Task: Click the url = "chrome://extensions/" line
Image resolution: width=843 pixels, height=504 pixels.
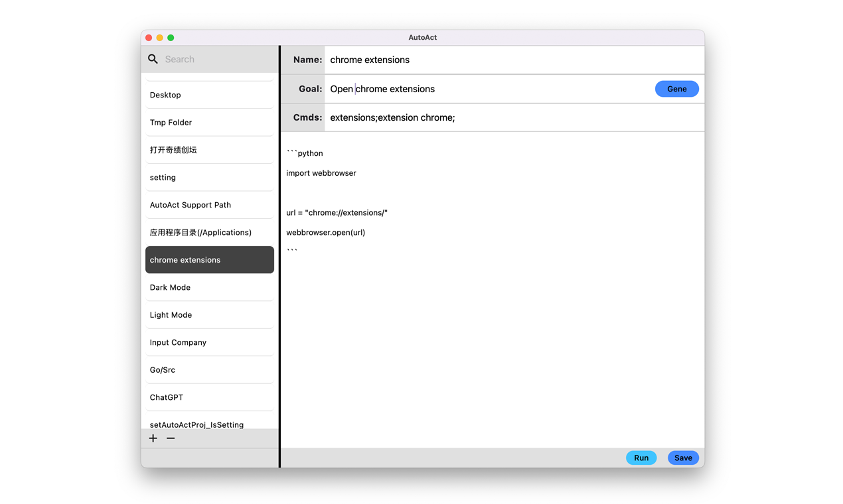Action: coord(337,213)
